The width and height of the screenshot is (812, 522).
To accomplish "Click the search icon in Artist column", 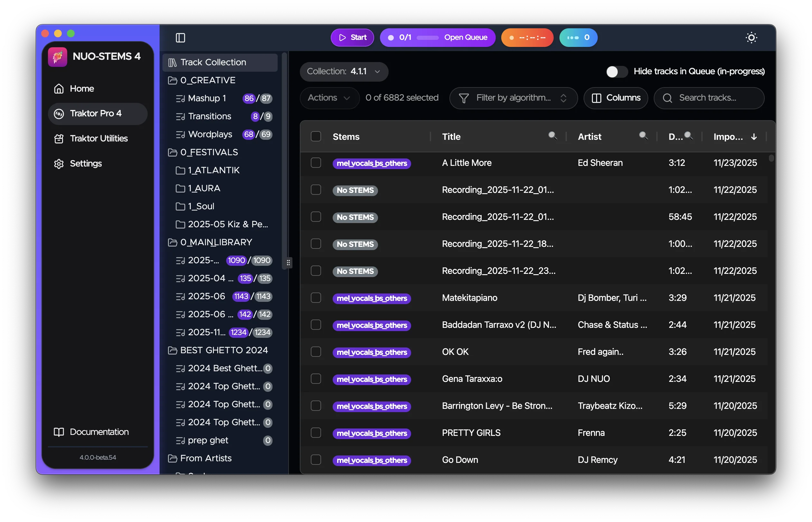I will pyautogui.click(x=643, y=136).
